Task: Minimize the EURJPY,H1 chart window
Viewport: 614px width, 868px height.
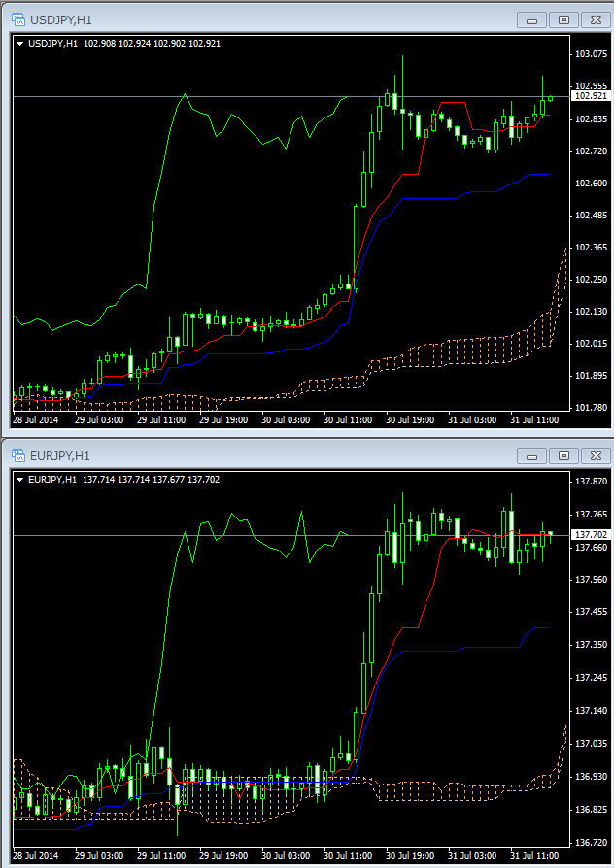Action: tap(531, 455)
